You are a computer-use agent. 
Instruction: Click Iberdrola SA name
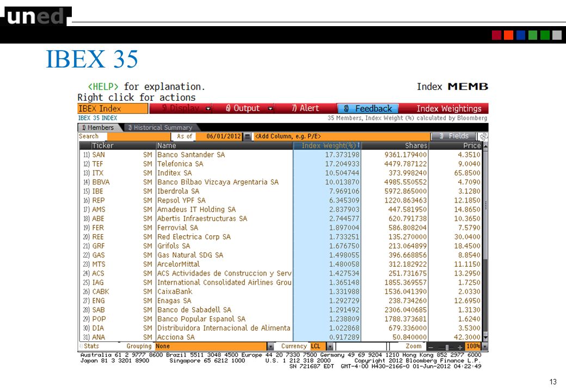(178, 191)
